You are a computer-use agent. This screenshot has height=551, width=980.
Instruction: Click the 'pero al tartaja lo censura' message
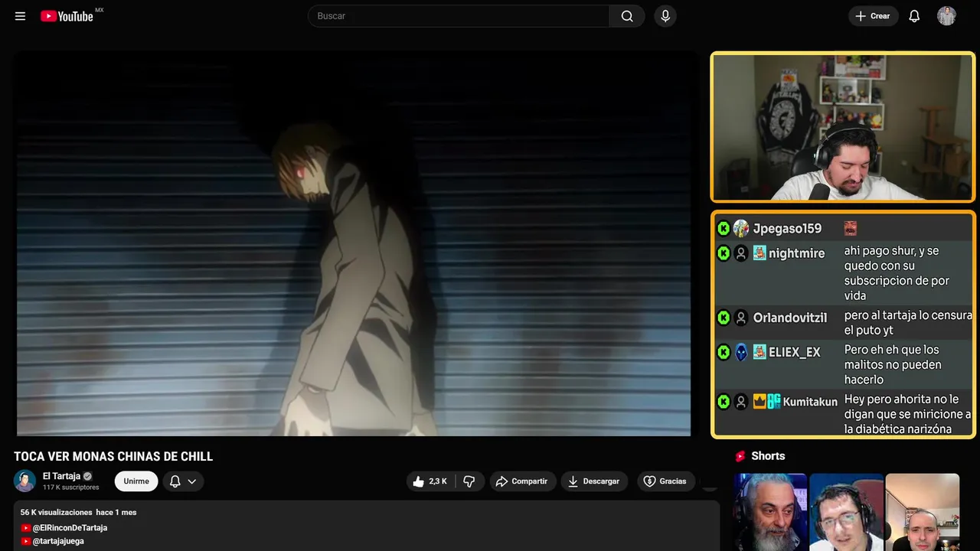click(x=908, y=323)
